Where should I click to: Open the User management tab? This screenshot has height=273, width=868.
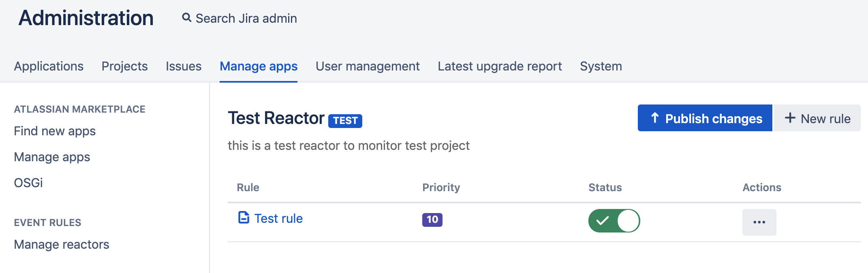(x=368, y=66)
